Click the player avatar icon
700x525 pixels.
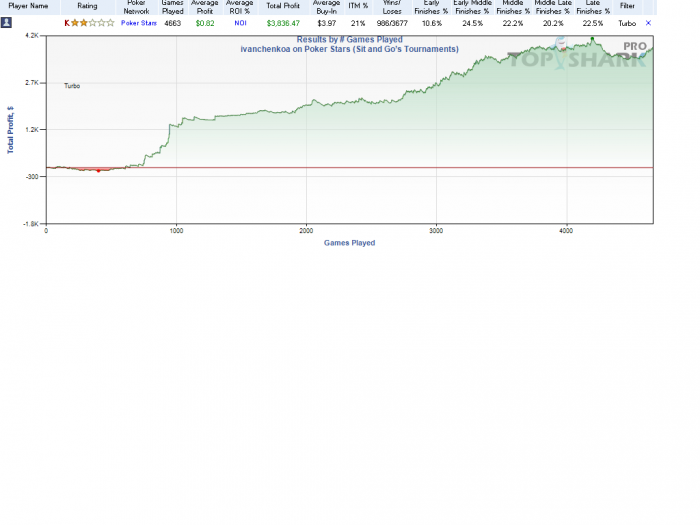click(6, 23)
